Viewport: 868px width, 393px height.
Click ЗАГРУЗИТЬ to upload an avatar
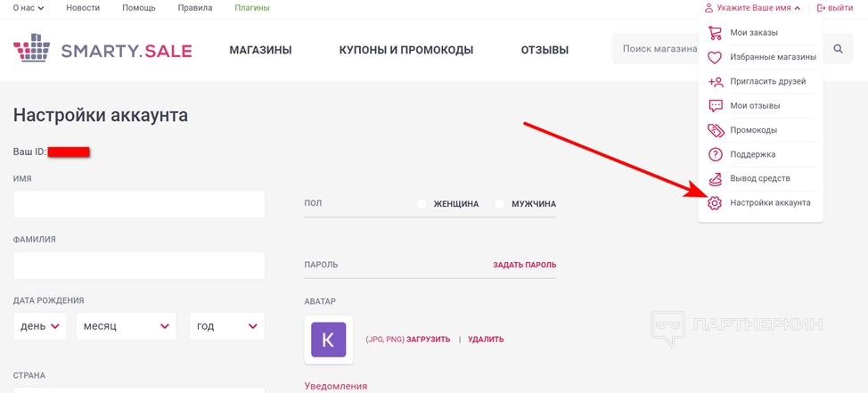428,340
